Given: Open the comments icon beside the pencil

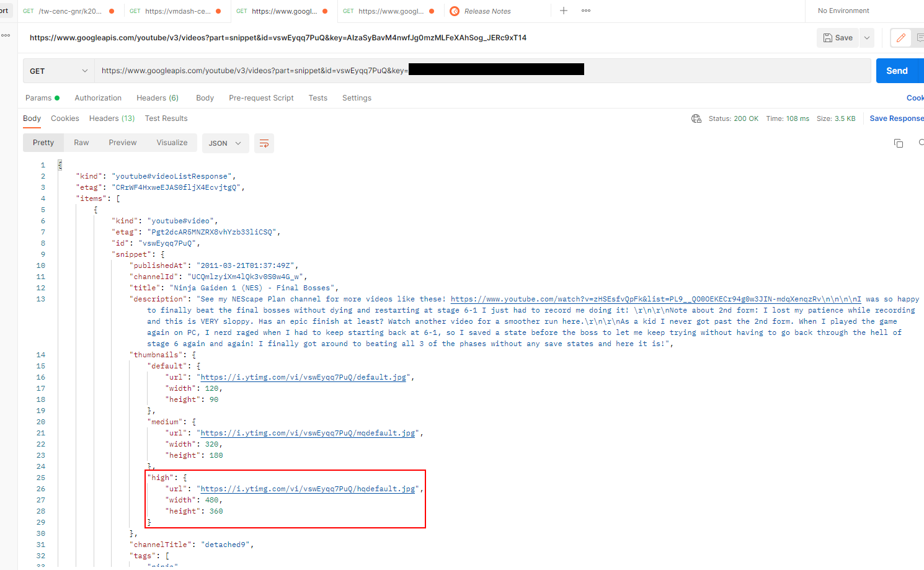Looking at the screenshot, I should (920, 38).
